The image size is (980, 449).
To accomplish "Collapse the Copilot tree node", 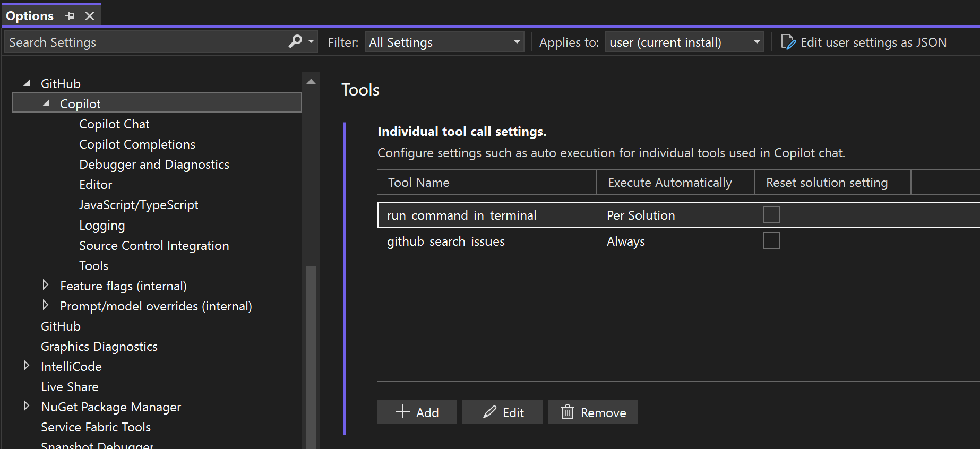I will [x=46, y=103].
